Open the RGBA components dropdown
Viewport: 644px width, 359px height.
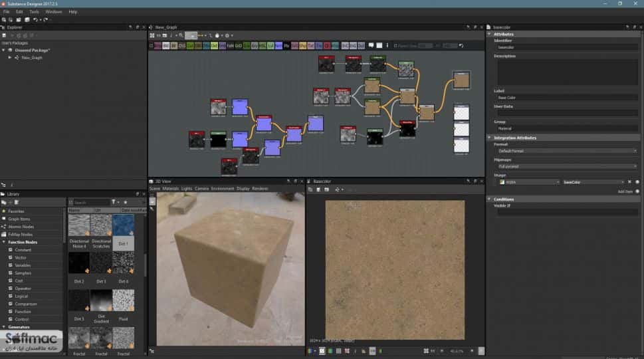tap(530, 182)
